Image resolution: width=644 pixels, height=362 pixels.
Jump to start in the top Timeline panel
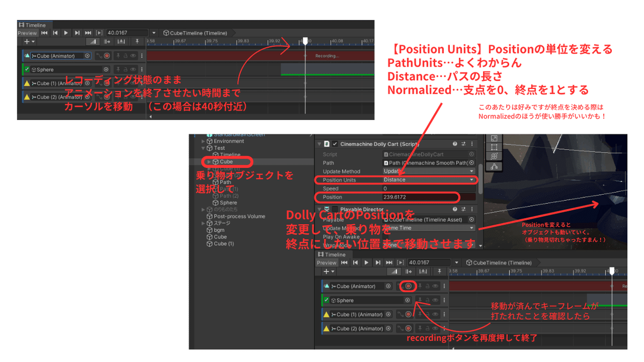click(44, 33)
